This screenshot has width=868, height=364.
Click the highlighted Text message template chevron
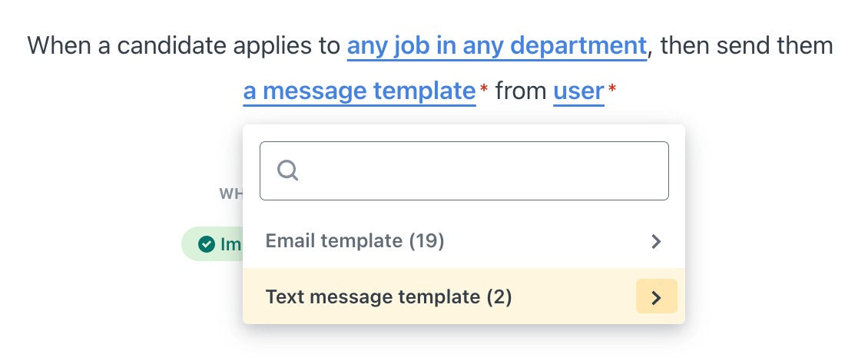click(656, 297)
